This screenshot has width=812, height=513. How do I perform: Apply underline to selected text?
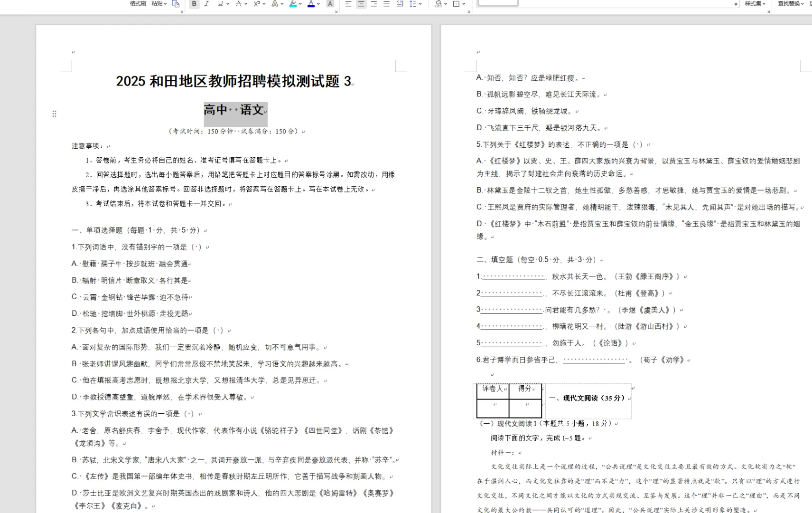(x=220, y=4)
